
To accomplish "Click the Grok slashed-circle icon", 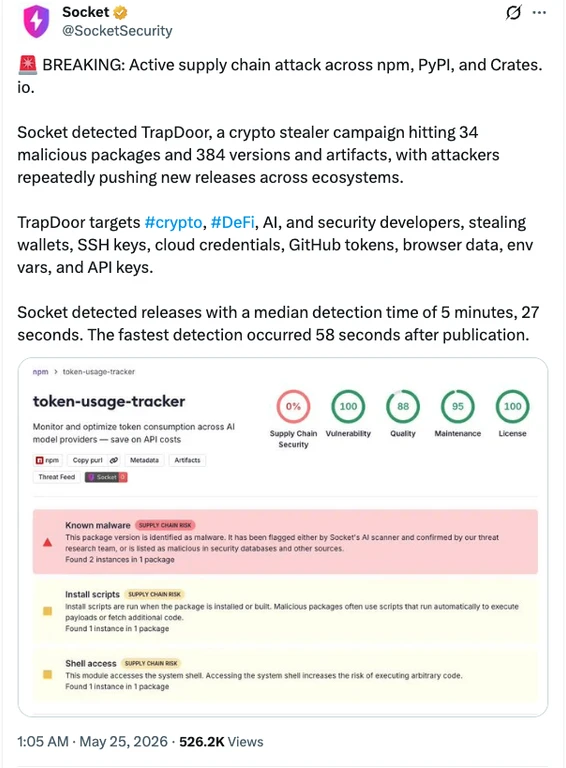I will (513, 12).
